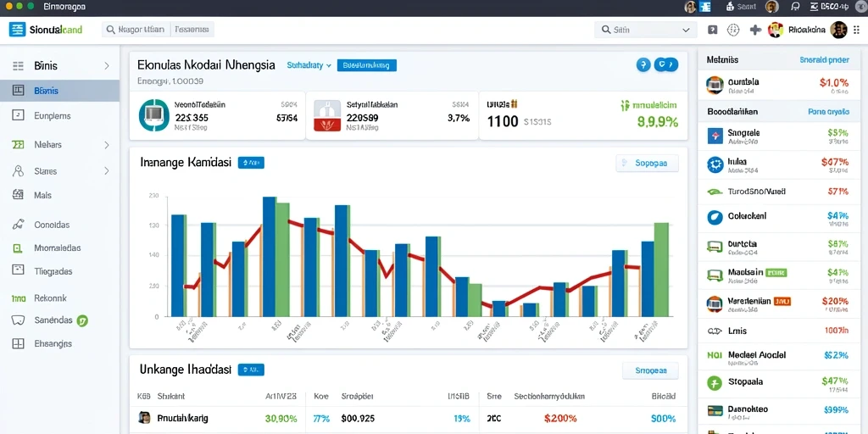Click the Sionualeand logo icon

point(17,30)
